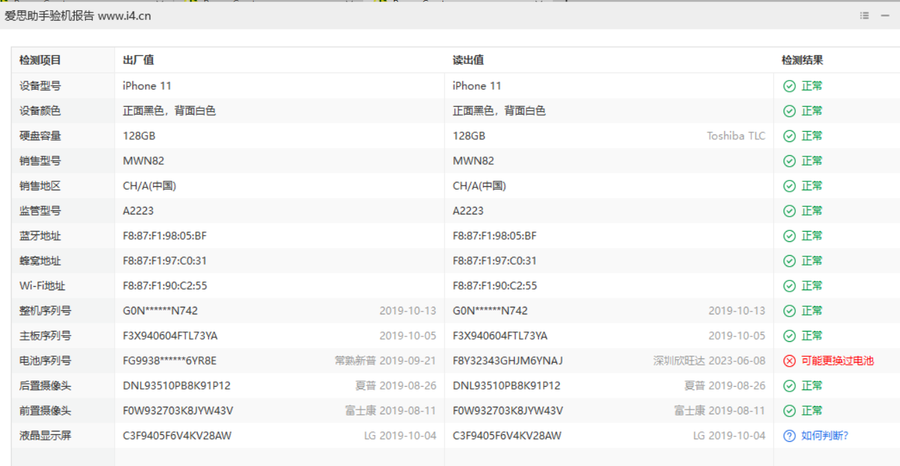Minimize the 爱思助手验机报告 window

[885, 16]
